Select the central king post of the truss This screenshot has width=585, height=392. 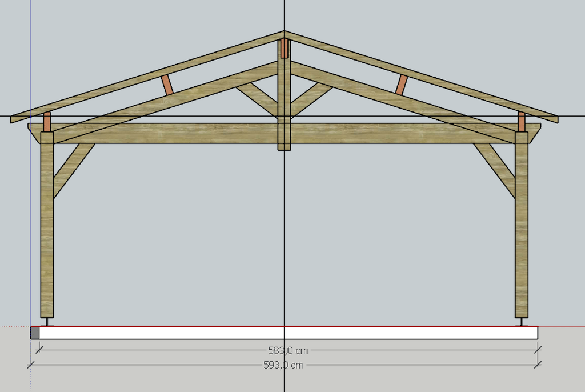(285, 94)
